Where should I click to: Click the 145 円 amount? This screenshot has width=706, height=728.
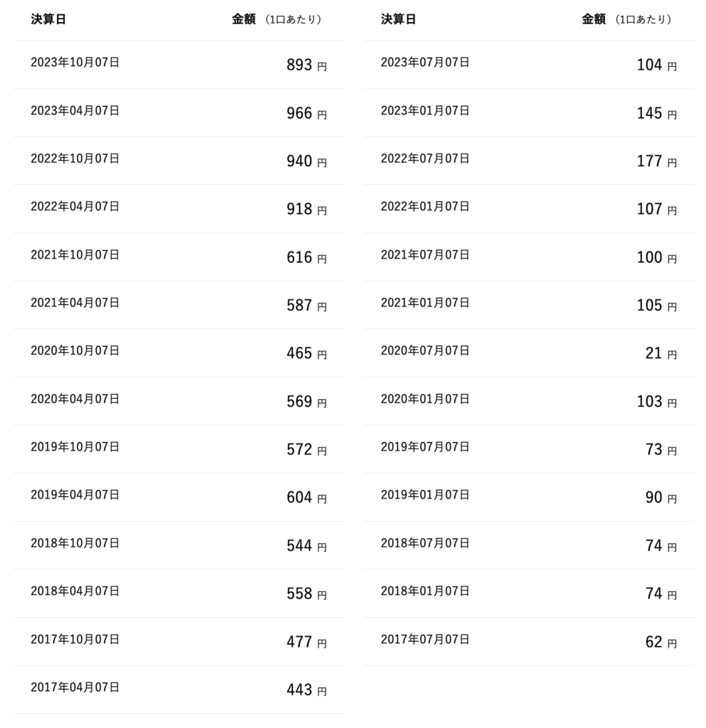click(x=656, y=113)
